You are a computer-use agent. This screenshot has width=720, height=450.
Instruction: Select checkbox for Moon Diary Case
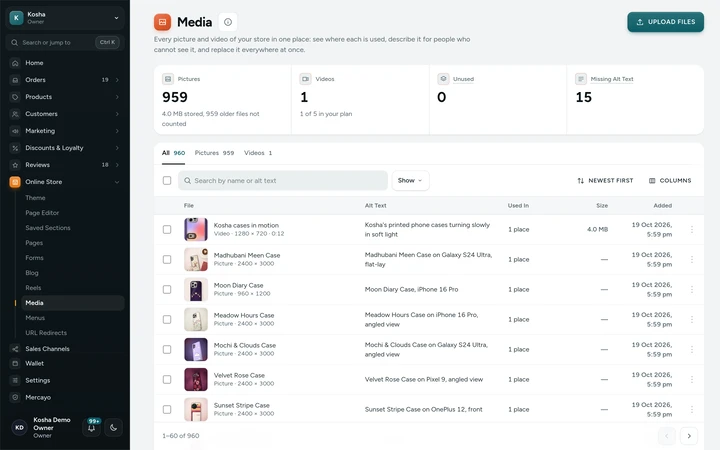pyautogui.click(x=167, y=289)
